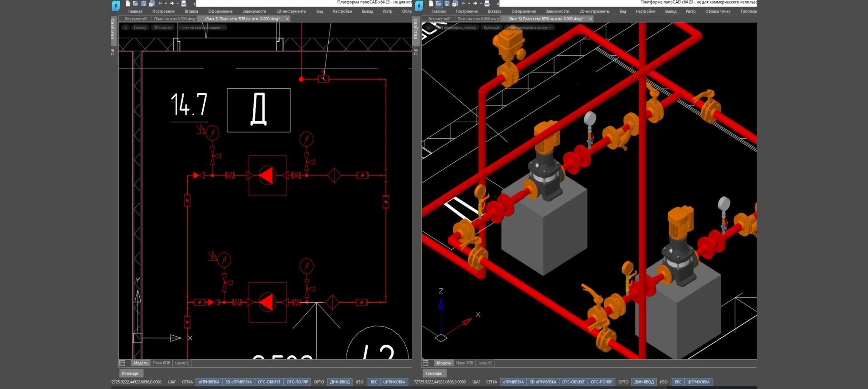Click Save All icon in left window
The height and width of the screenshot is (389, 868).
(152, 4)
